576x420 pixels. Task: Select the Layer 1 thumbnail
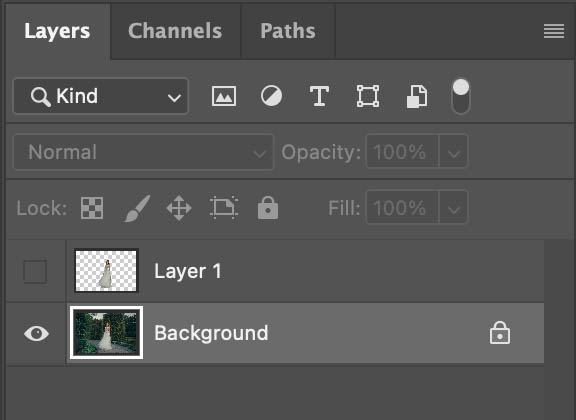pos(106,271)
